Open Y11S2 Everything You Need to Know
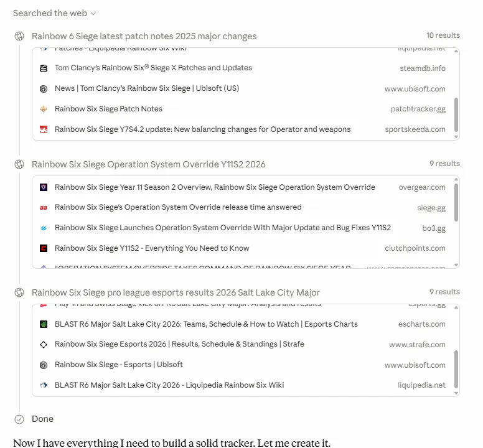Image resolution: width=483 pixels, height=448 pixels. (x=152, y=248)
